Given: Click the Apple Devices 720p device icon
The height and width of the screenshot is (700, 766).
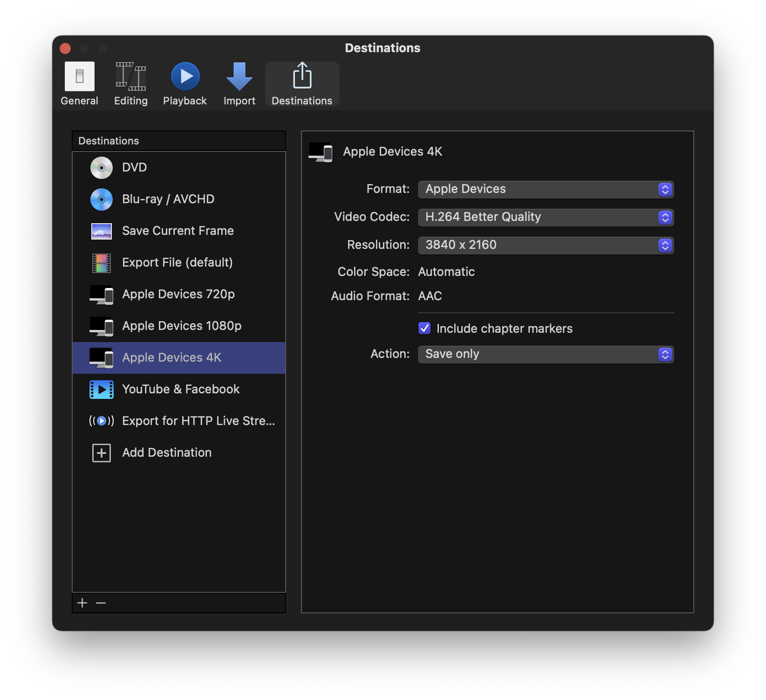Looking at the screenshot, I should pos(102,295).
